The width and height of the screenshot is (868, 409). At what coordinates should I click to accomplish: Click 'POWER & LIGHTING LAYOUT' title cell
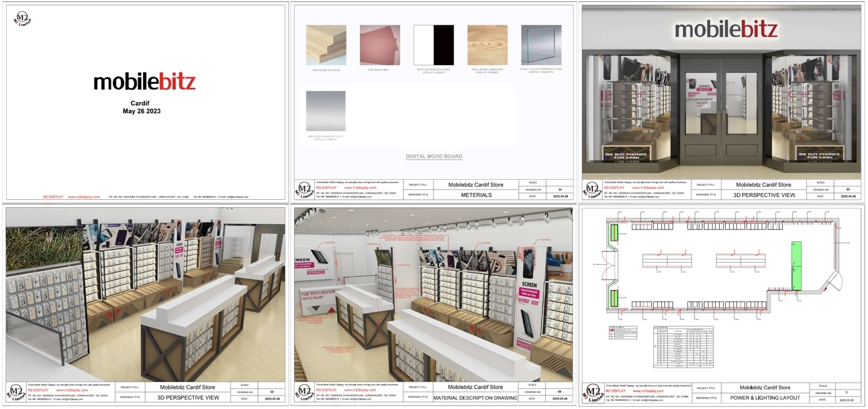click(765, 398)
